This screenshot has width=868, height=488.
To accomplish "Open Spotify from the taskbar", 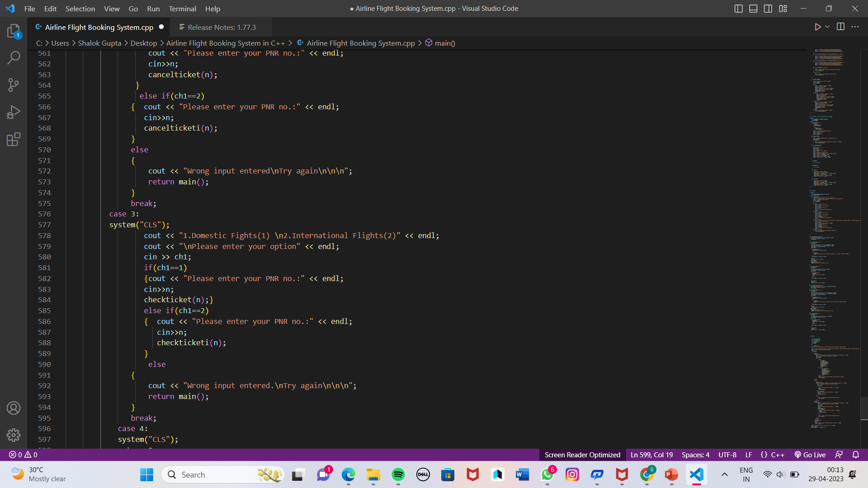I will click(x=398, y=474).
